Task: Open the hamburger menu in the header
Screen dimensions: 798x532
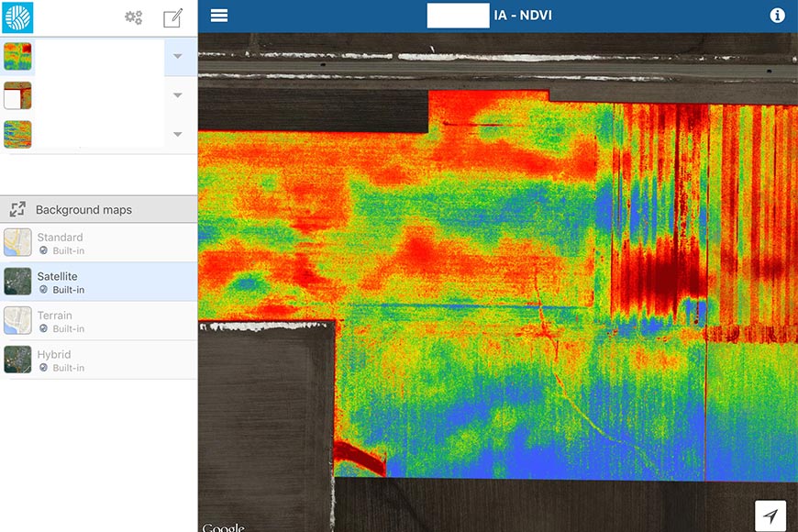Action: [x=219, y=16]
